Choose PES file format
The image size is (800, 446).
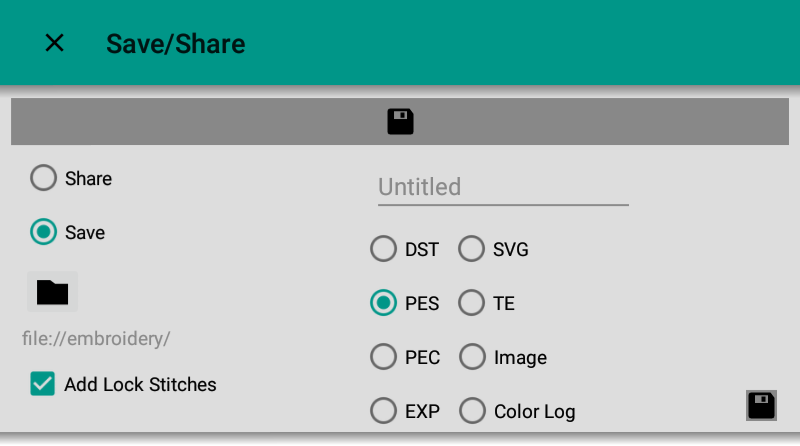[x=383, y=303]
